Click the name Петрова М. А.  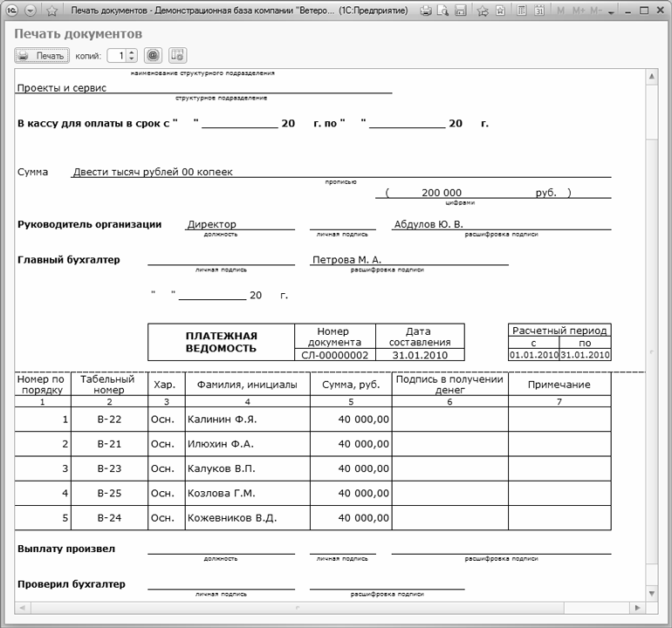[346, 260]
